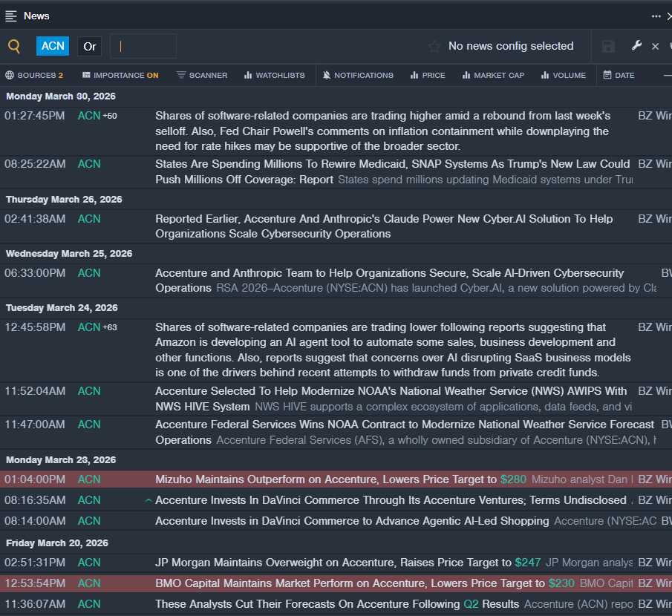Expand the caret on DaVinci Commerce headline
Image resolution: width=672 pixels, height=616 pixels.
pos(149,500)
